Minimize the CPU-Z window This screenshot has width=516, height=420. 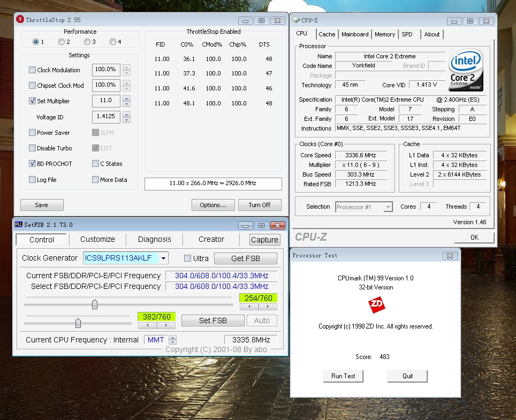(454, 21)
